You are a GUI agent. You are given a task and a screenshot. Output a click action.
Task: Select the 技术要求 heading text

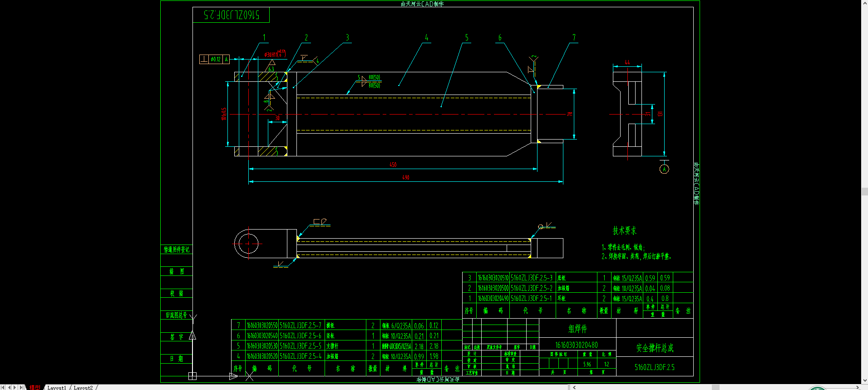pyautogui.click(x=624, y=231)
